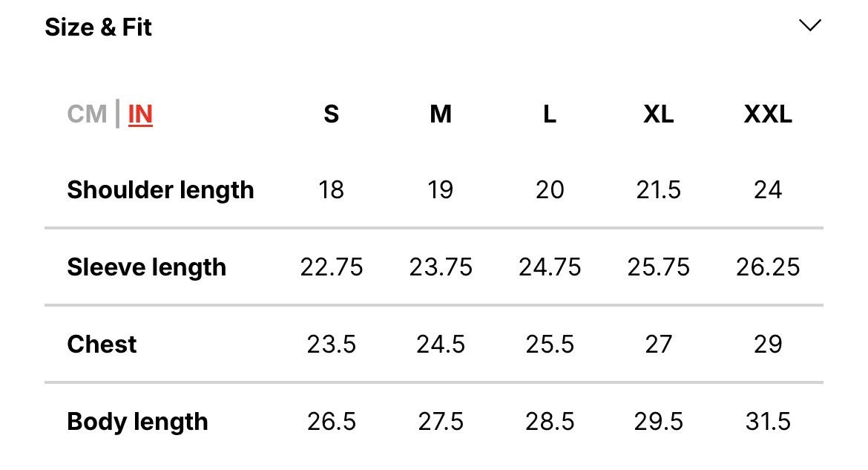The height and width of the screenshot is (470, 868).
Task: Click the 23.5 chest value for S
Action: 331,345
